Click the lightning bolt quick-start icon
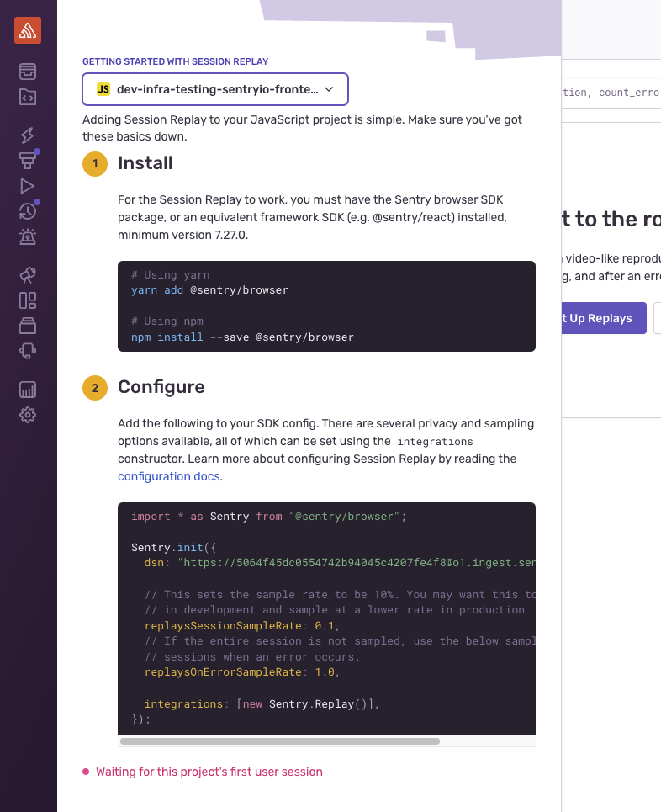The image size is (661, 812). point(28,135)
